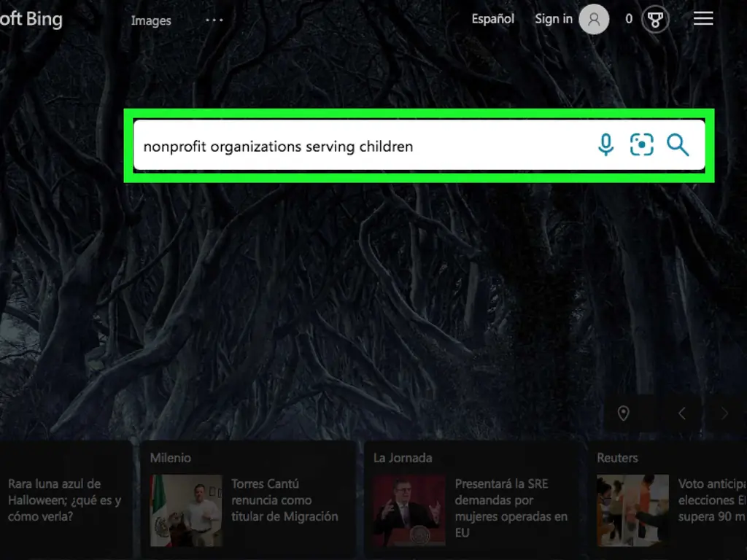Viewport: 747px width, 560px height.
Task: Click the Torres Cantú news thumbnail
Action: tap(186, 510)
